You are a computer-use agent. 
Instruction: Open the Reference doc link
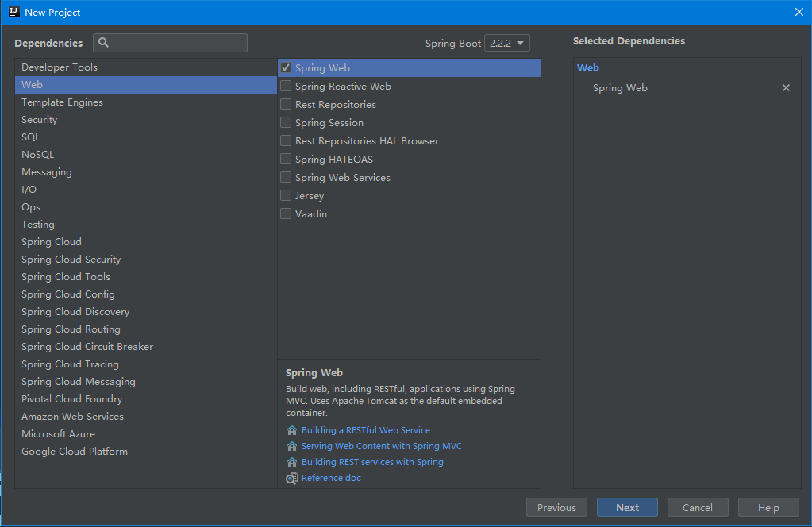pyautogui.click(x=332, y=479)
